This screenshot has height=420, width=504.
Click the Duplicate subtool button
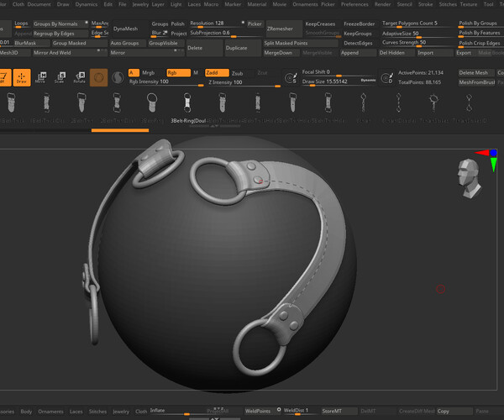pos(243,48)
